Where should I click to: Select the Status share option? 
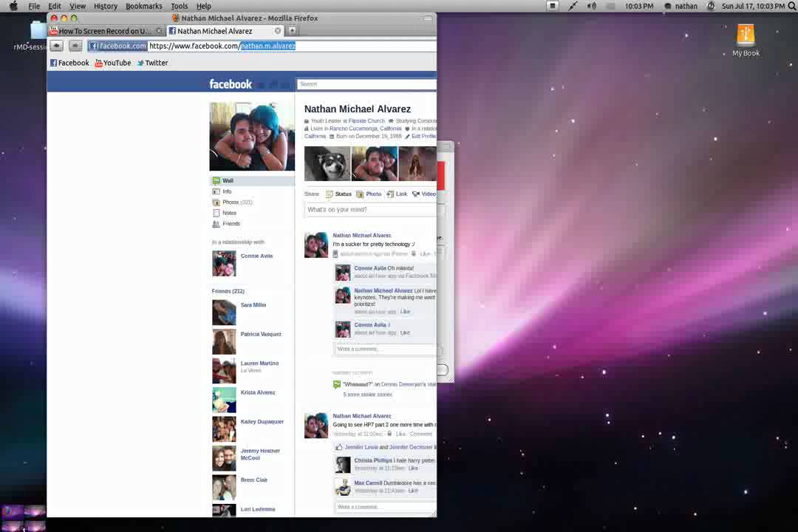coord(338,194)
